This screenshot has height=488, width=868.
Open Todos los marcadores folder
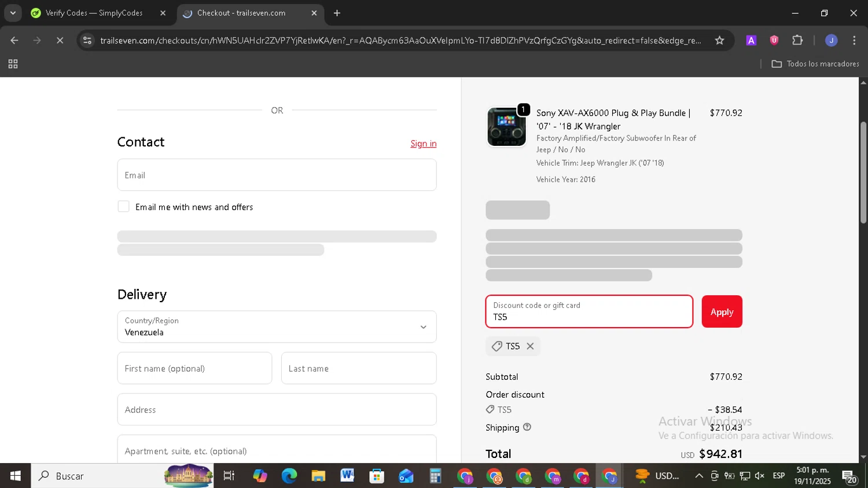(815, 64)
